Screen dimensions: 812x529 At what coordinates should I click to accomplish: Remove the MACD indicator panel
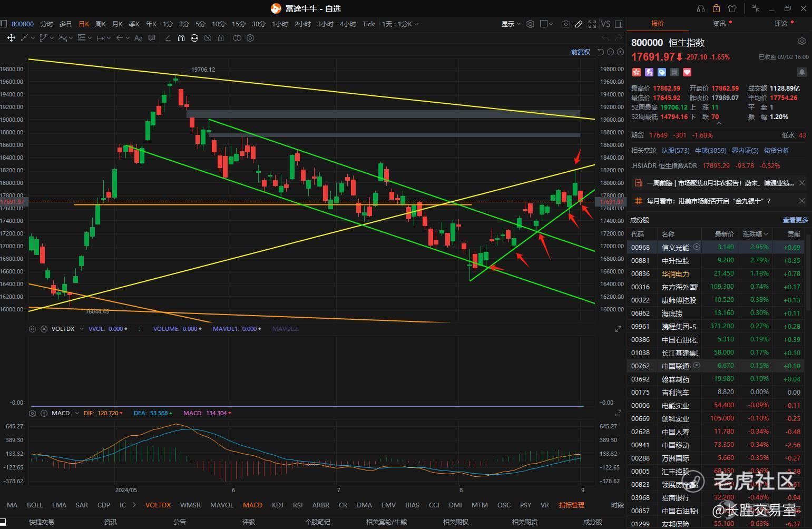[44, 413]
